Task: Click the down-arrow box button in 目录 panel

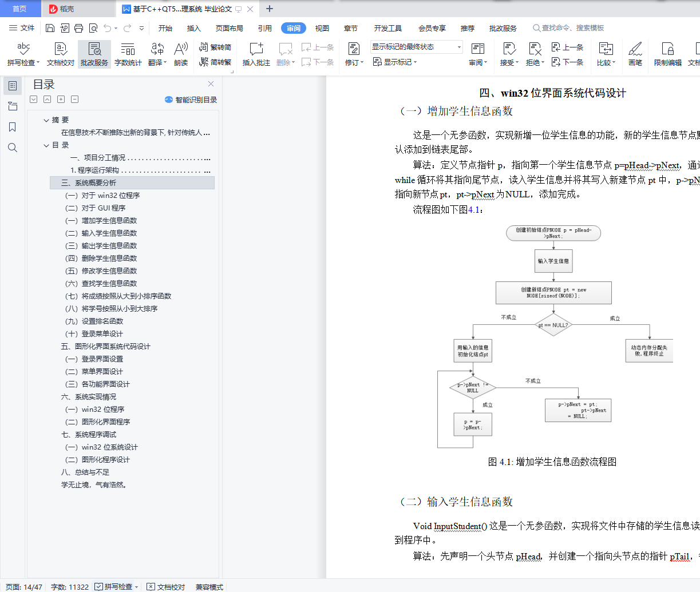Action: 34,100
